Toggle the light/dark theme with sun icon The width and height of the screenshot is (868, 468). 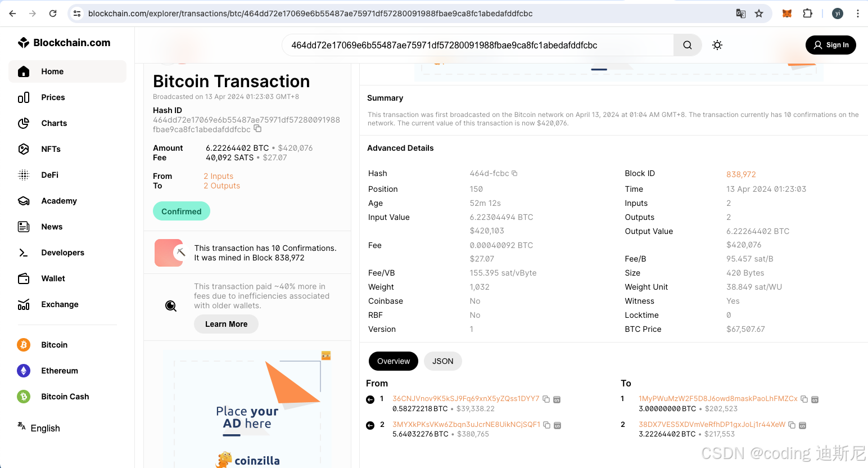(717, 45)
